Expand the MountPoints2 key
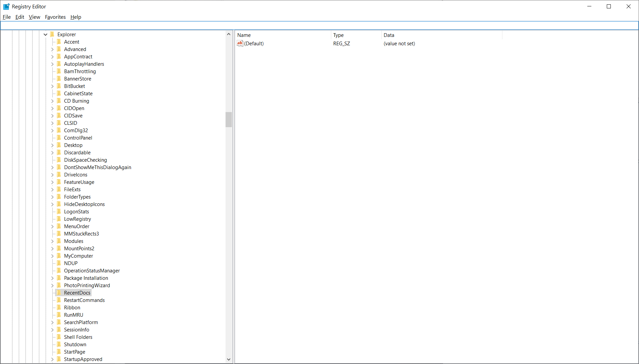The height and width of the screenshot is (364, 639). pyautogui.click(x=52, y=249)
